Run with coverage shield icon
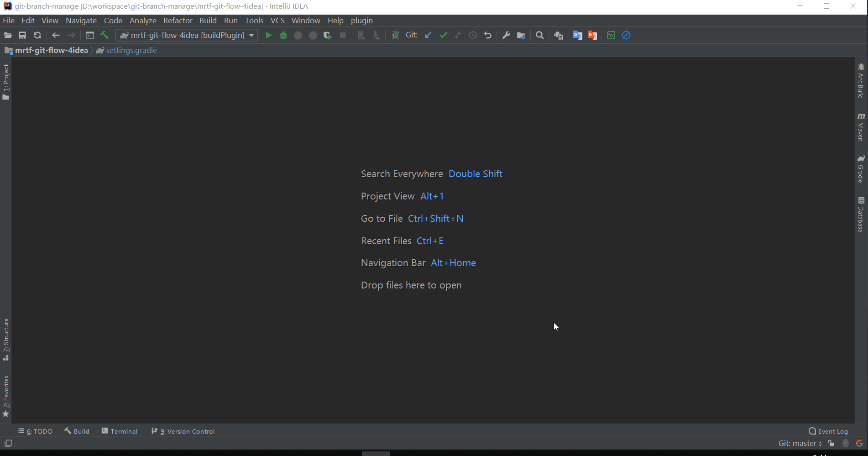868x456 pixels. (x=327, y=35)
